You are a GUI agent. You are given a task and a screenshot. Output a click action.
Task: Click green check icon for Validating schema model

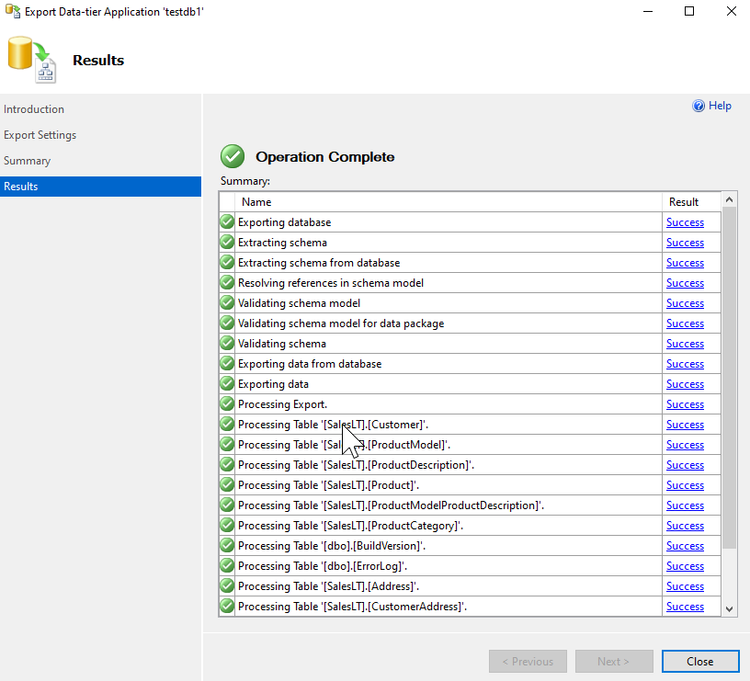(227, 303)
